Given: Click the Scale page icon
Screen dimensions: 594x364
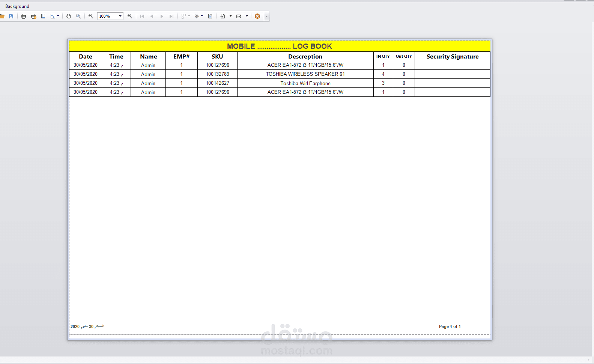Looking at the screenshot, I should 53,16.
